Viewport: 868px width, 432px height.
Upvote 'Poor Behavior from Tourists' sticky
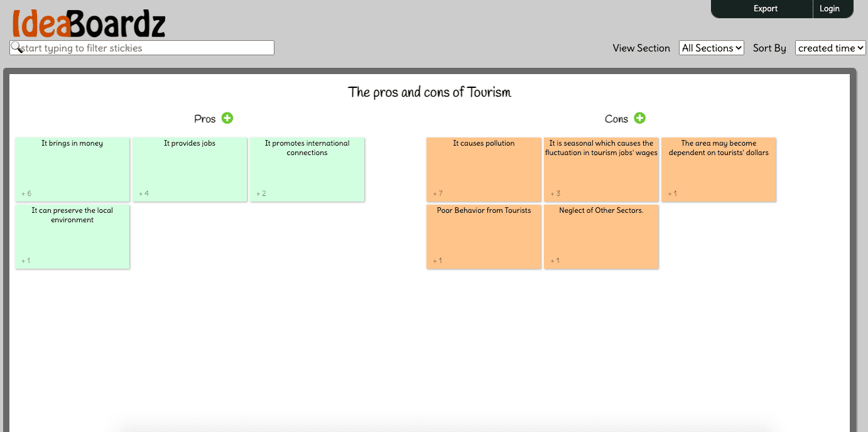(x=436, y=261)
